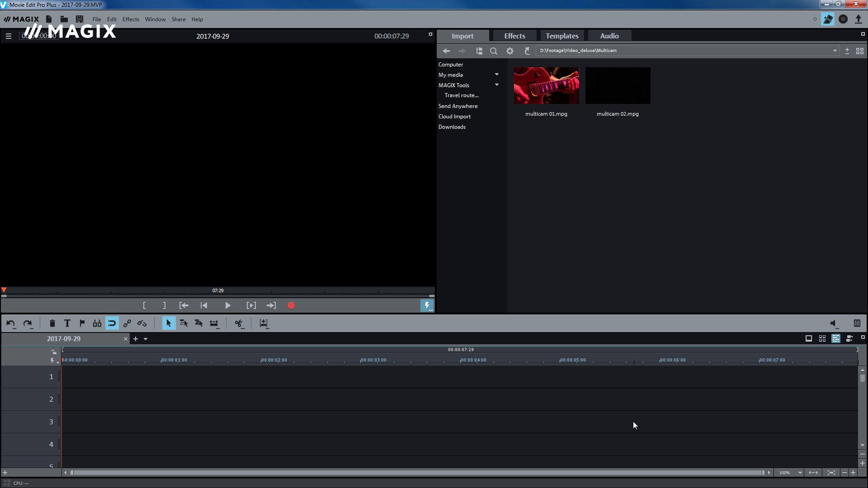
Task: Expand the My Media dropdown
Action: [496, 75]
